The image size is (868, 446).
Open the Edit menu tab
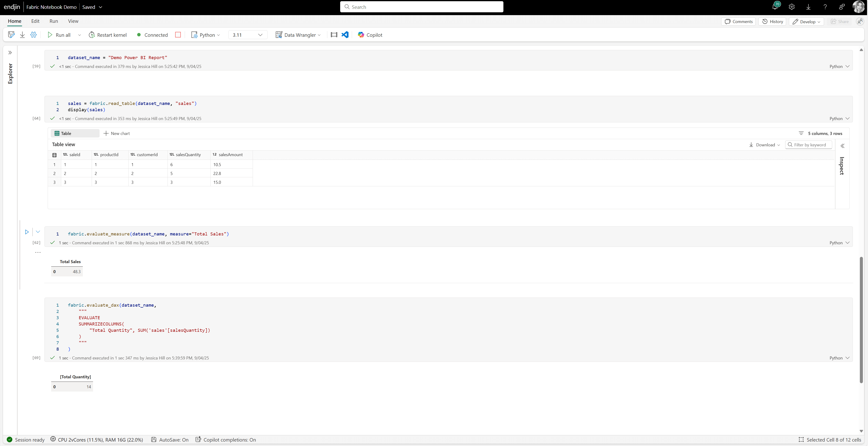(x=35, y=21)
